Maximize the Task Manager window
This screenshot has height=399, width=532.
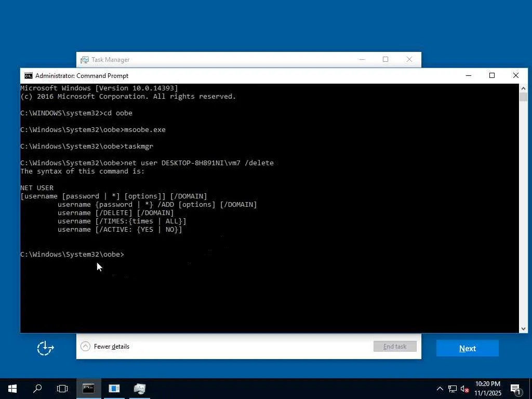coord(385,59)
